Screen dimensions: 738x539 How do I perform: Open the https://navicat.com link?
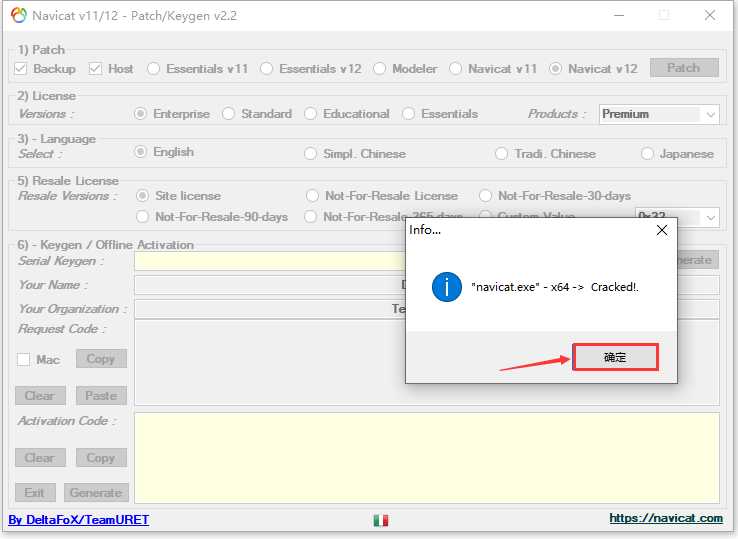pos(666,518)
